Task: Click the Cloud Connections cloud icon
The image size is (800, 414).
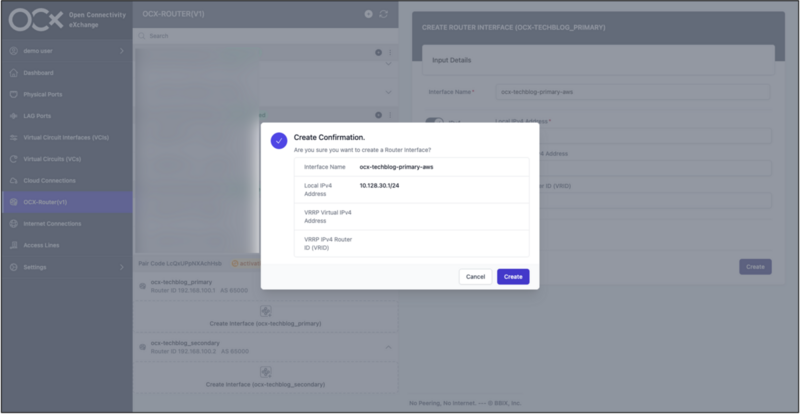Action: point(14,181)
